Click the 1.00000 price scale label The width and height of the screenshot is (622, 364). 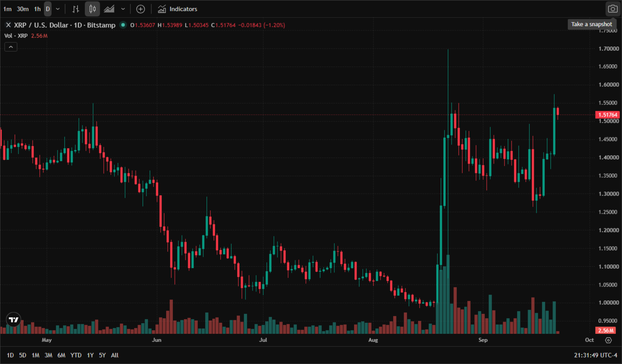(609, 303)
